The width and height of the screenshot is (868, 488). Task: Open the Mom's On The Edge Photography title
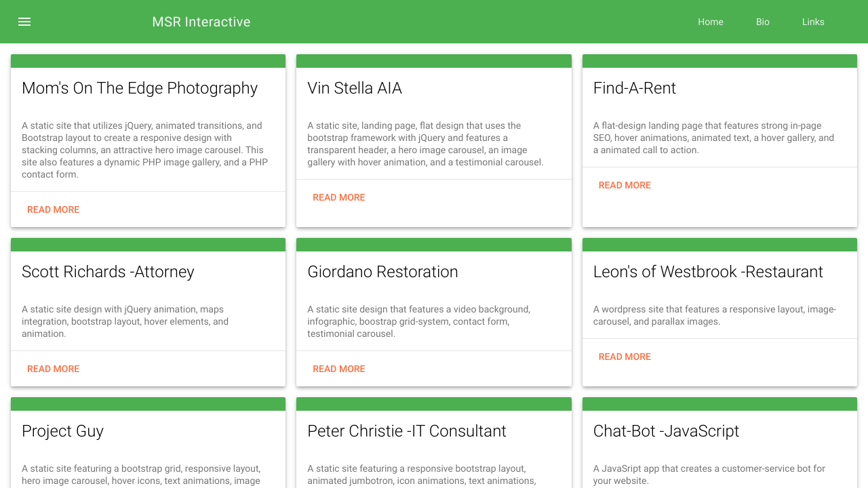[x=140, y=87]
